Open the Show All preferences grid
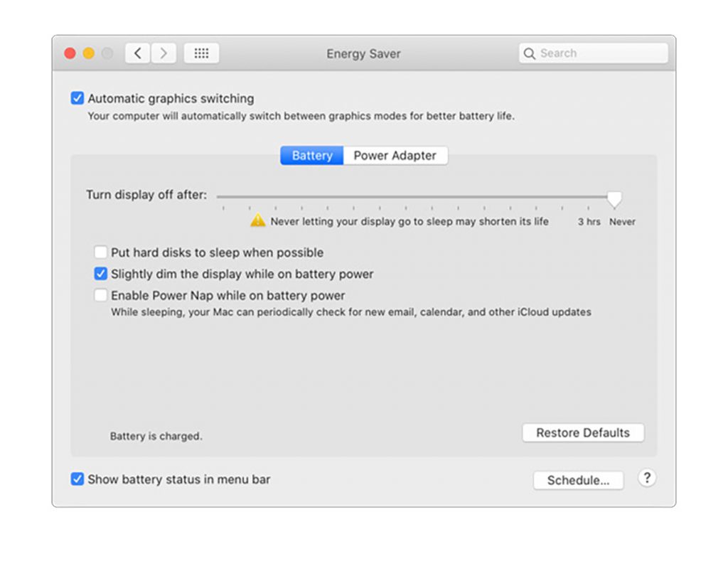 click(201, 53)
